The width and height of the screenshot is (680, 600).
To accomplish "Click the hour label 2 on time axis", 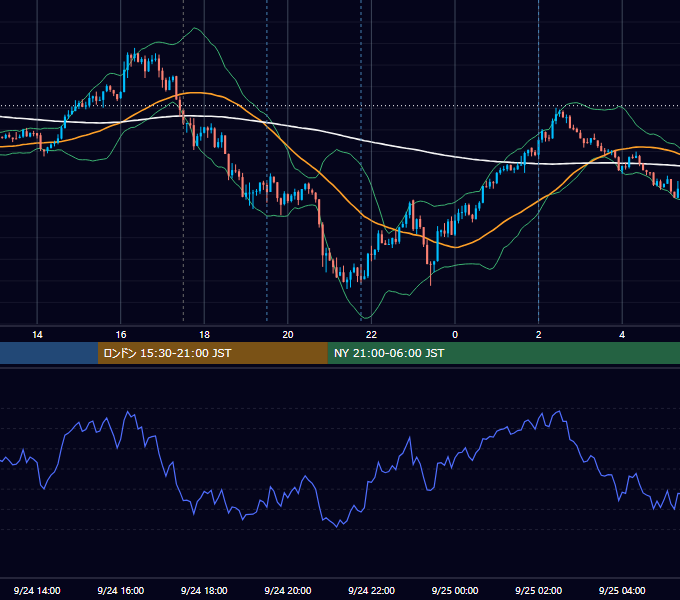I will pyautogui.click(x=539, y=335).
